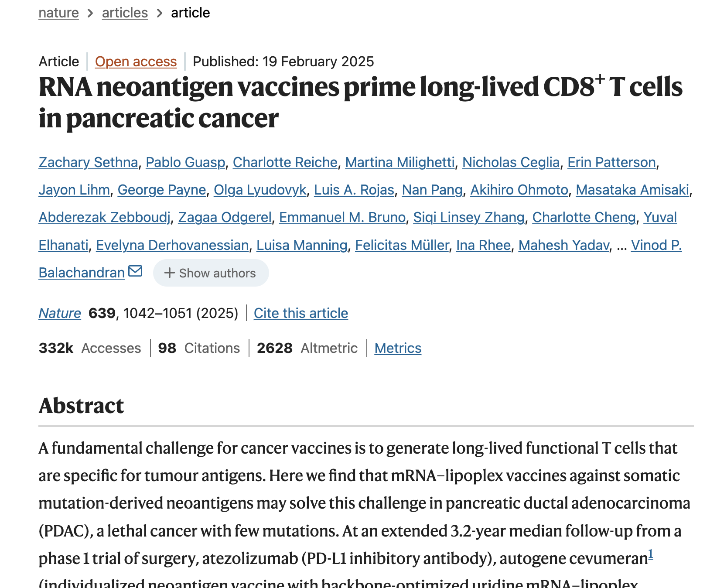Image resolution: width=717 pixels, height=588 pixels.
Task: Open the Open access link
Action: 136,62
